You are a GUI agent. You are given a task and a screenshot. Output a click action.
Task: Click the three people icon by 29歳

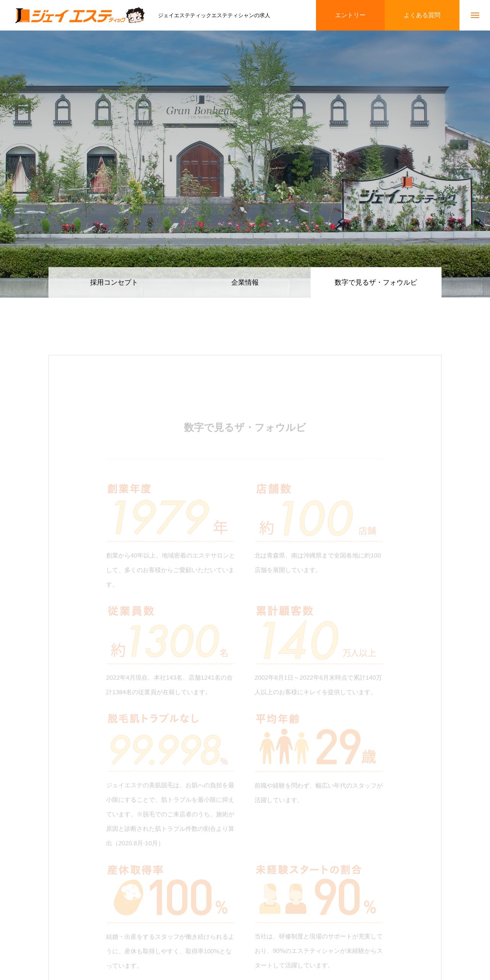click(284, 746)
